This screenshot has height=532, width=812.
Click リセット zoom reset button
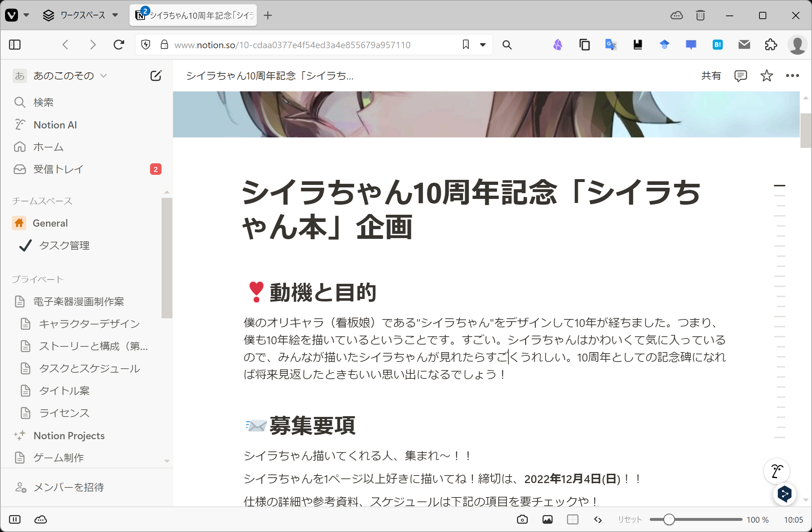coord(629,519)
